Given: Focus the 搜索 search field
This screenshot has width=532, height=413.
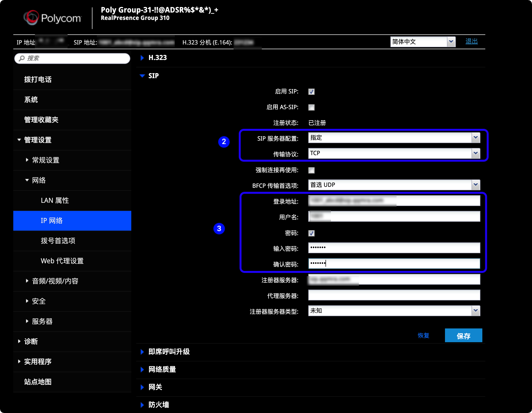Looking at the screenshot, I should point(72,58).
